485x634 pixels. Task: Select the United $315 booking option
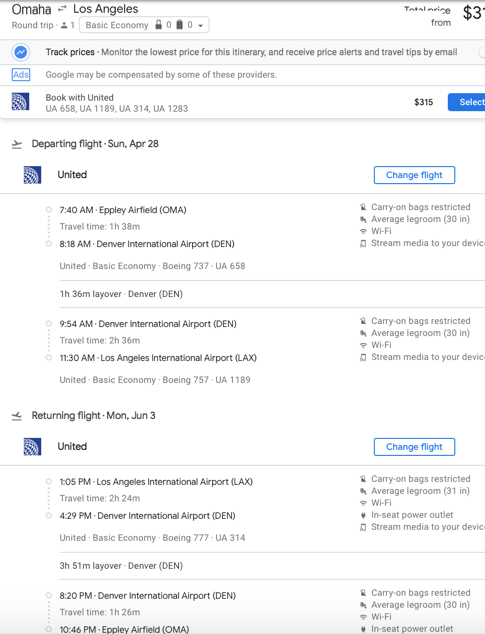(466, 102)
